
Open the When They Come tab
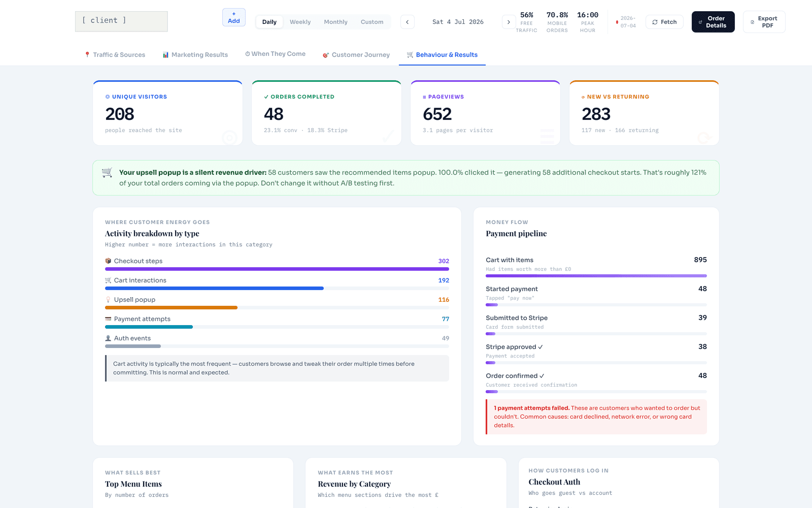coord(275,54)
